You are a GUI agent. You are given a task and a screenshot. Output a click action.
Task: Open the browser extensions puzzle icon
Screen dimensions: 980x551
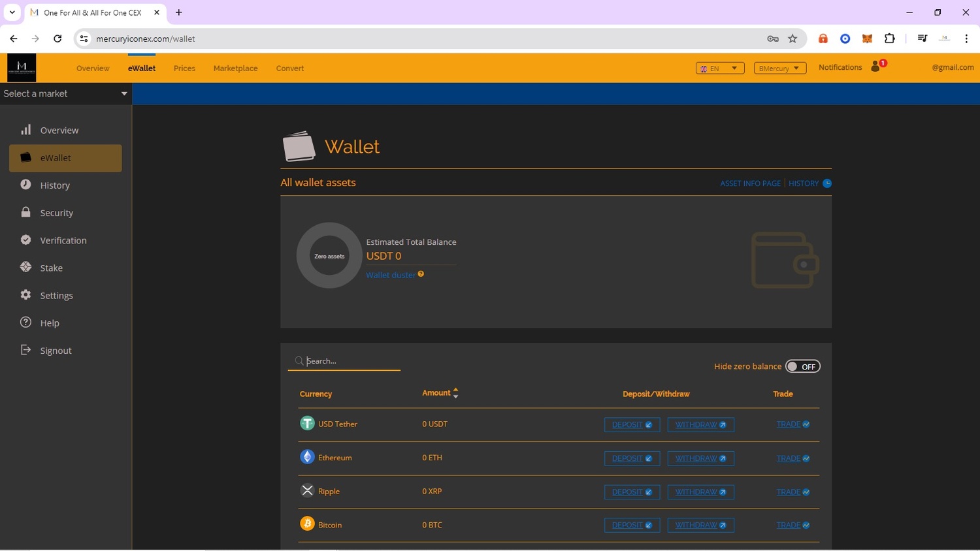(x=889, y=39)
